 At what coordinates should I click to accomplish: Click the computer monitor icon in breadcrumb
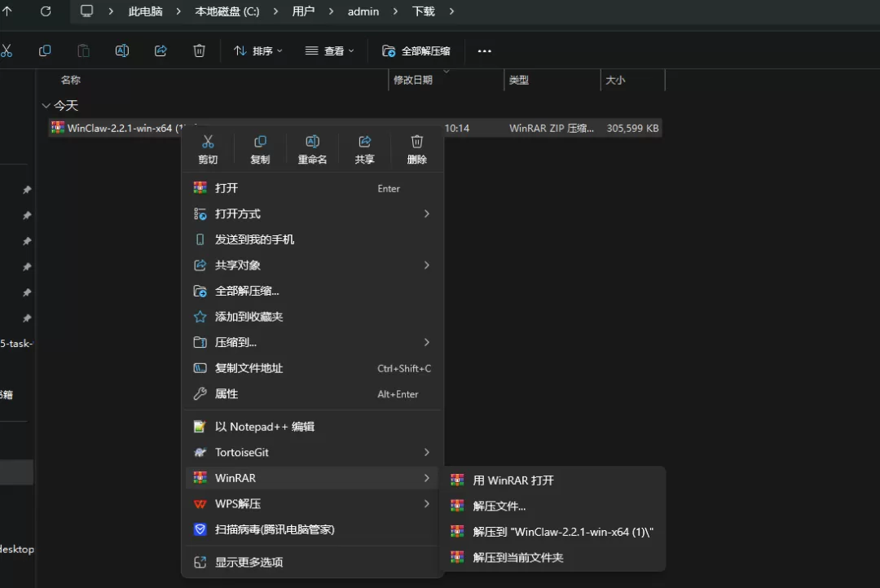point(86,11)
